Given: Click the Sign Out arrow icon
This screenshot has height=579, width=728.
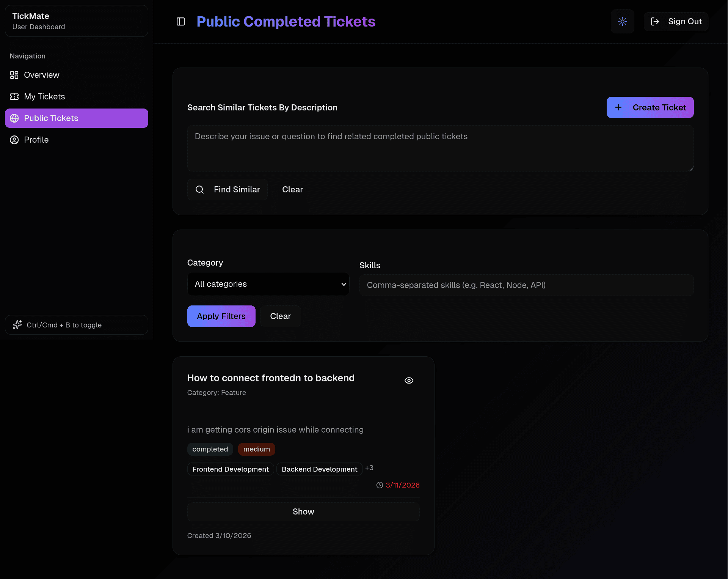Looking at the screenshot, I should (x=655, y=22).
